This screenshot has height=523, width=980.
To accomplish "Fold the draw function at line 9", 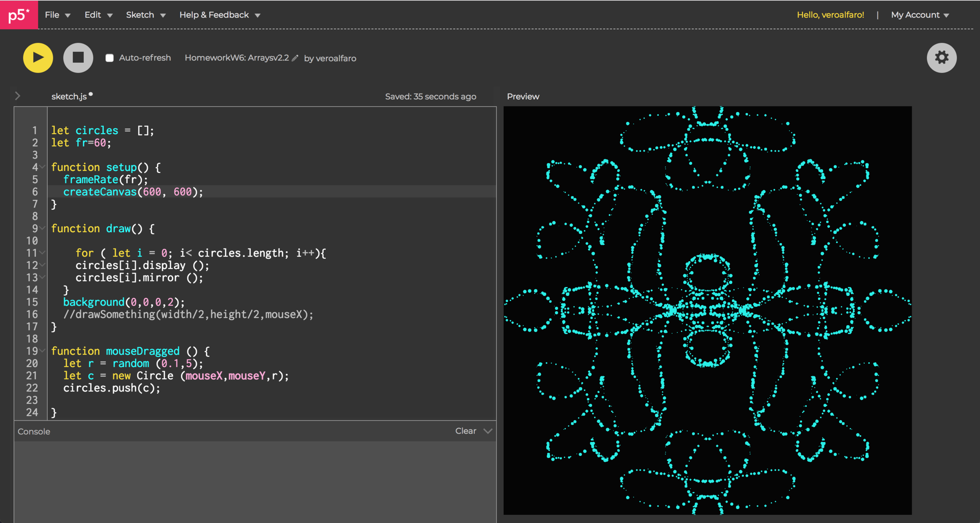I will click(x=43, y=228).
